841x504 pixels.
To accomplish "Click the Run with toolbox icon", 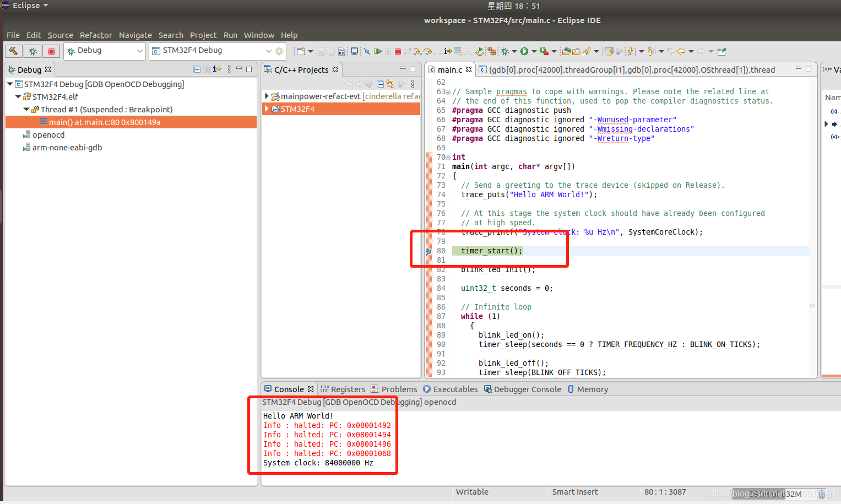I will 544,51.
